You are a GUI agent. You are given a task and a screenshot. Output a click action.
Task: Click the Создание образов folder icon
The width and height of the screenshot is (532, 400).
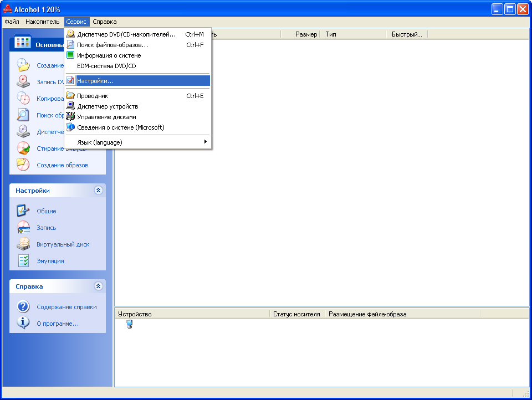tap(23, 165)
